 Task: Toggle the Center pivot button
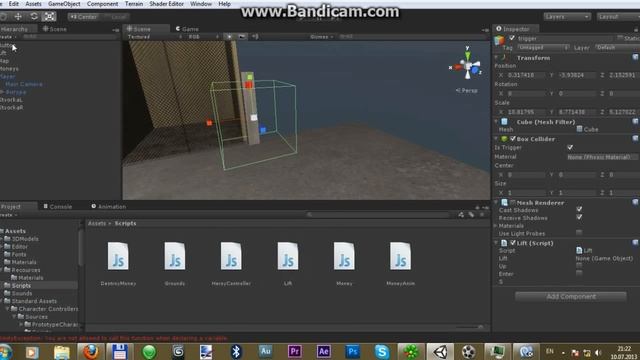84,17
